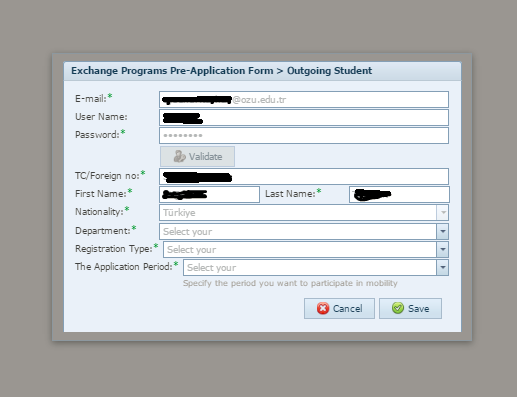Click the Save button label
517x397 pixels.
click(419, 309)
